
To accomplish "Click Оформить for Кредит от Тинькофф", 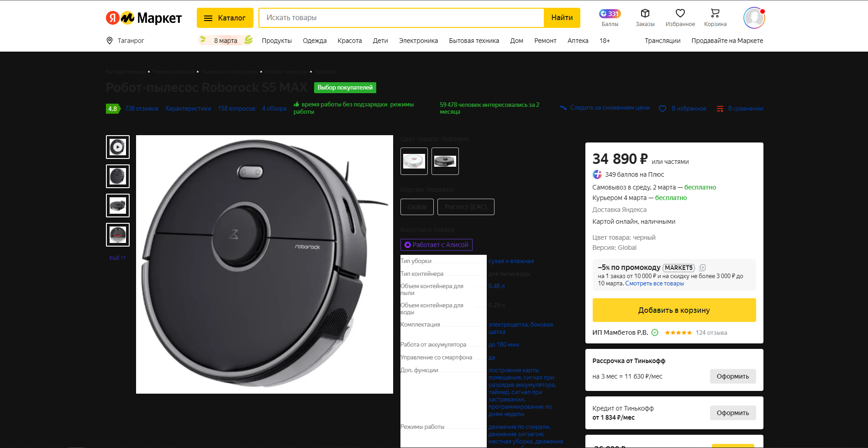I will pos(733,413).
